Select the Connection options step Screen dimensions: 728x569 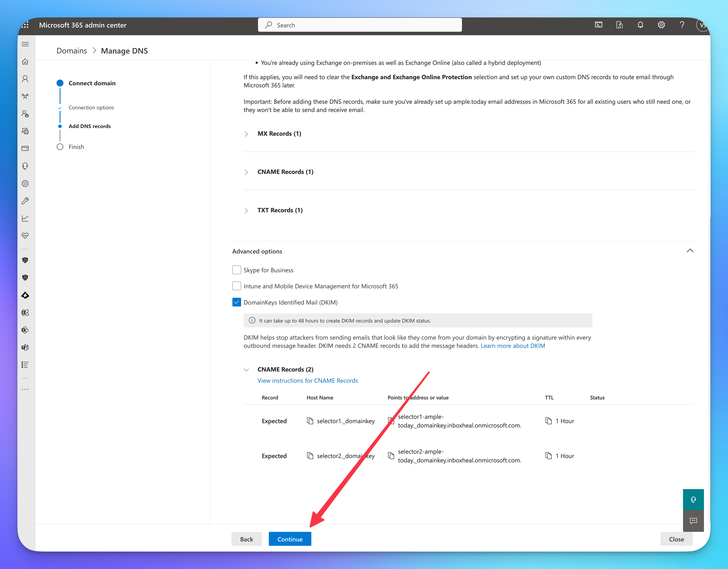click(x=91, y=107)
